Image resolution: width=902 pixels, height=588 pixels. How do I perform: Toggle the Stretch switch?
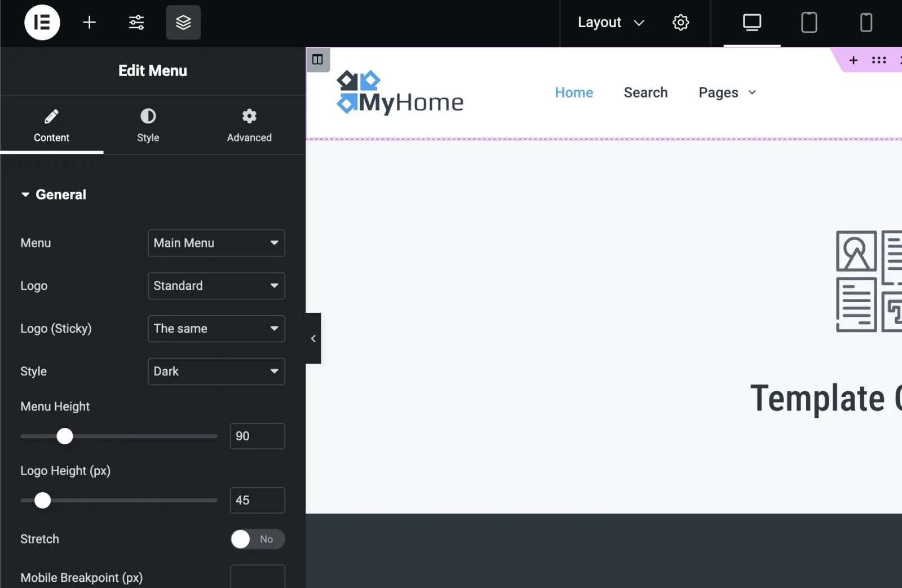coord(258,540)
